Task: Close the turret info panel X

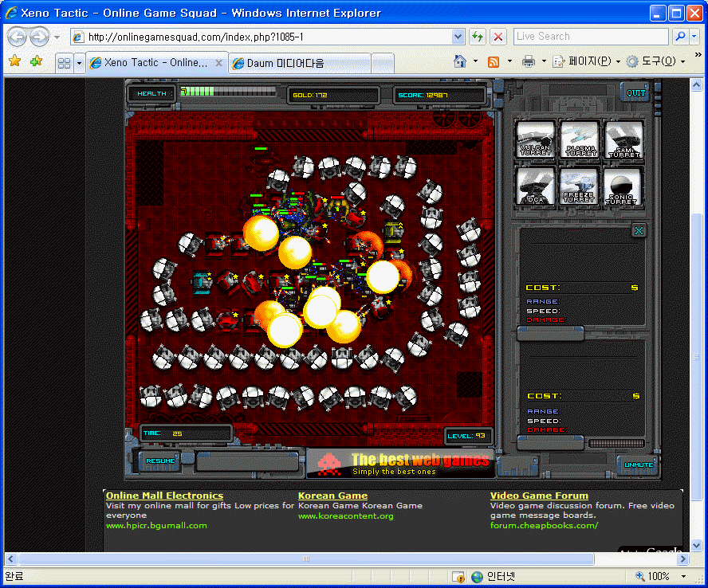Action: (x=639, y=231)
